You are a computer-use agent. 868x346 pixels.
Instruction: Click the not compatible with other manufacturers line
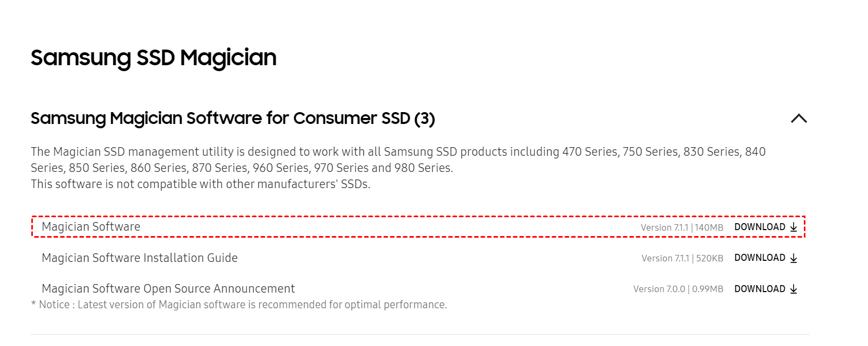click(200, 184)
